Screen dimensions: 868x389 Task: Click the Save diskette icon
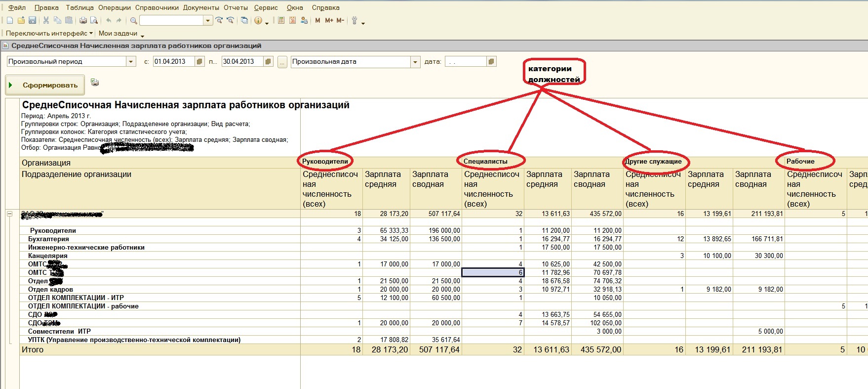click(x=32, y=20)
